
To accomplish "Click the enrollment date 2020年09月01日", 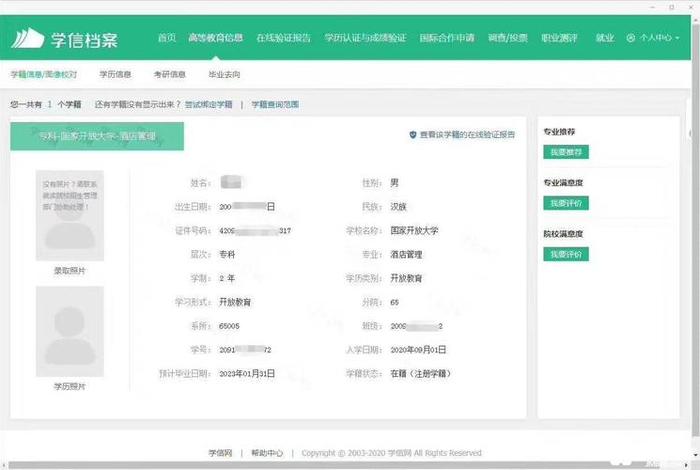I will [418, 350].
